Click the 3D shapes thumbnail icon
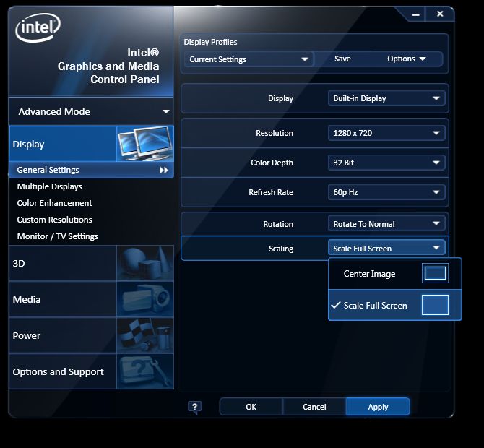 [x=145, y=263]
